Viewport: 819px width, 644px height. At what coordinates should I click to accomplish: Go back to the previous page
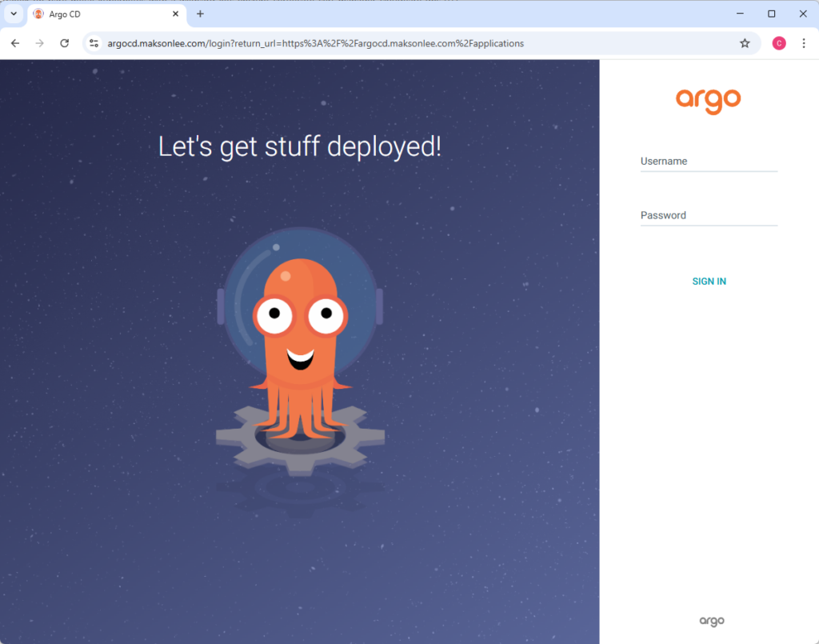pos(15,43)
